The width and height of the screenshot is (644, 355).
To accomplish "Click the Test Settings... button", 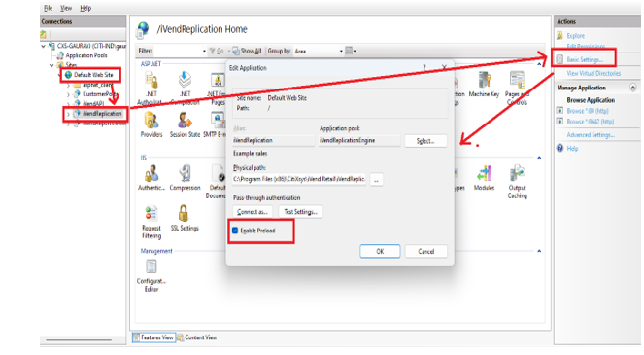I will tap(301, 212).
